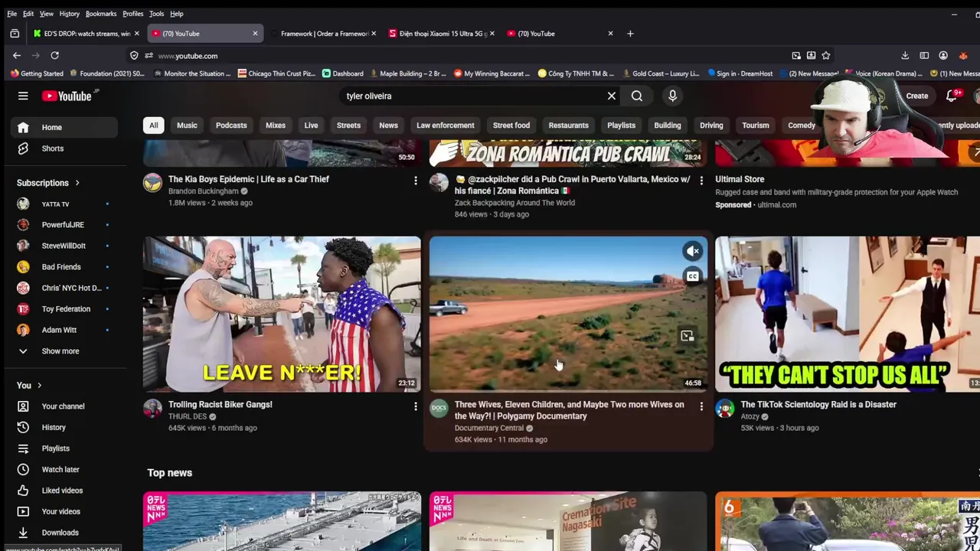
Task: Open Kia Boys Epidemic video title
Action: [x=249, y=179]
